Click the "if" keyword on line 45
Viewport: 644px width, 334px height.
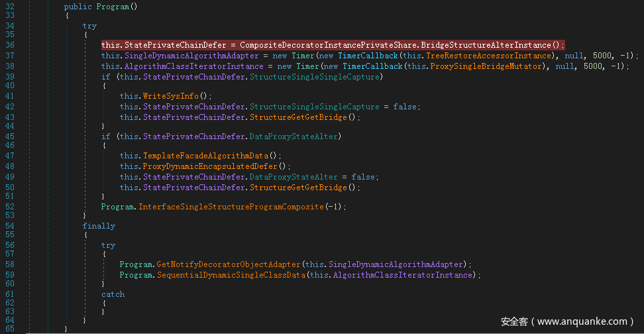coord(105,137)
